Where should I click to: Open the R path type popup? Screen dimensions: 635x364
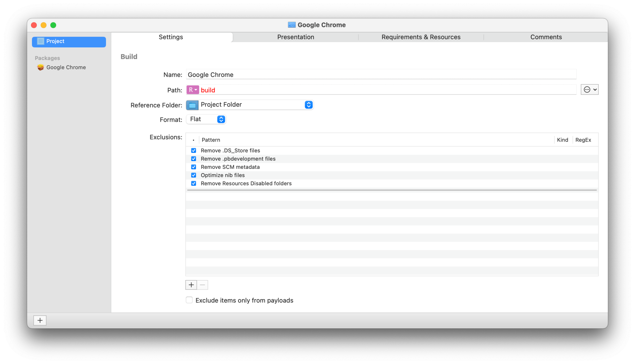pos(193,90)
